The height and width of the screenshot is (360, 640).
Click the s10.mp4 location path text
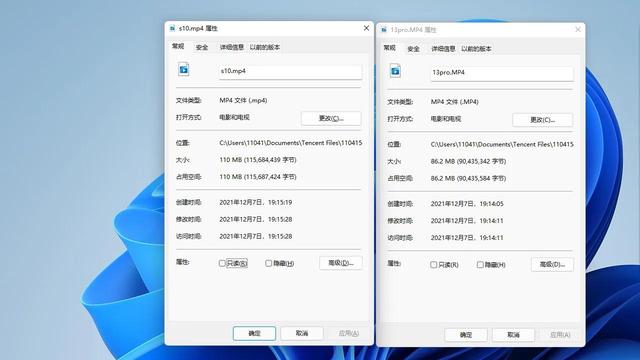pyautogui.click(x=291, y=143)
